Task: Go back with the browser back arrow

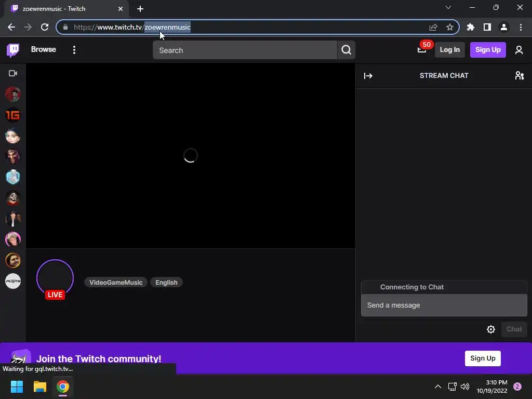Action: pos(11,27)
